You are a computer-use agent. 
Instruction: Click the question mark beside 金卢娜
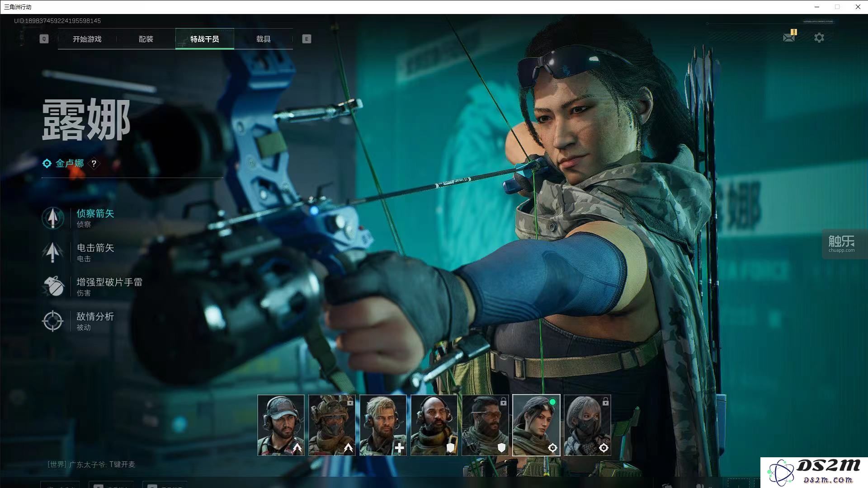[94, 164]
